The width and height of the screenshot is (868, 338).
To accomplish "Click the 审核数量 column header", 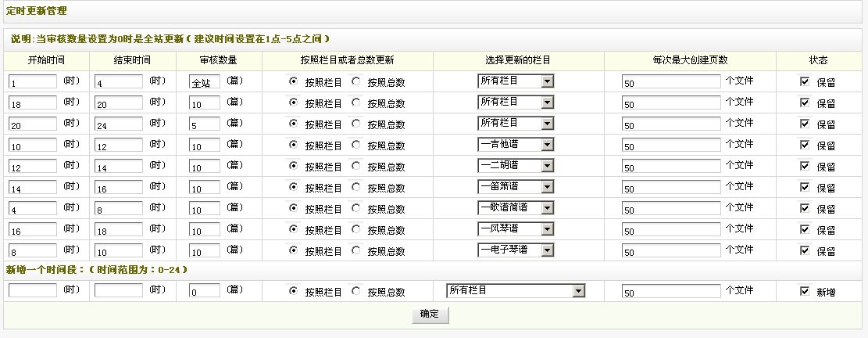I will coord(219,59).
